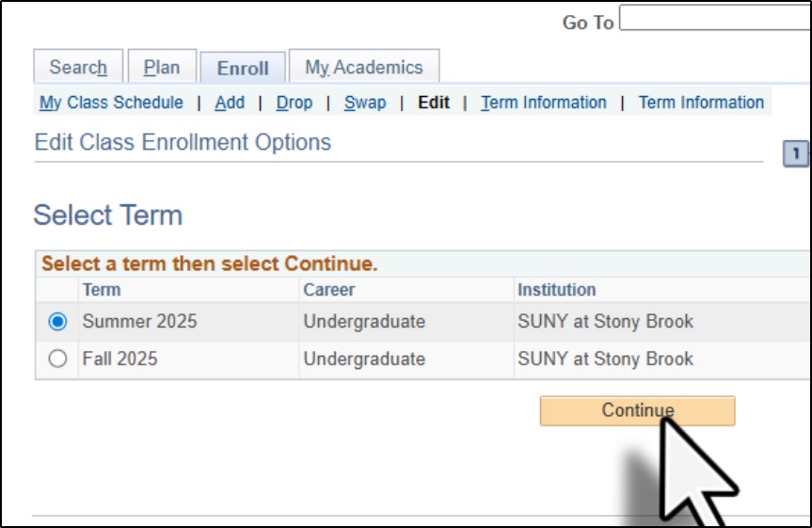
Task: Go to the My Academics tab
Action: point(364,68)
